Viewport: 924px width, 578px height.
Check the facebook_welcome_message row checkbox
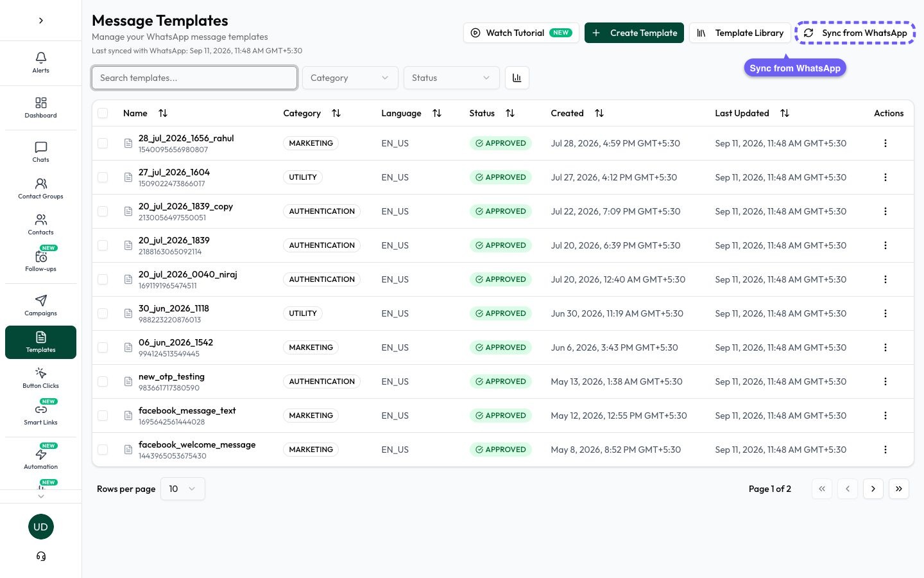click(103, 450)
